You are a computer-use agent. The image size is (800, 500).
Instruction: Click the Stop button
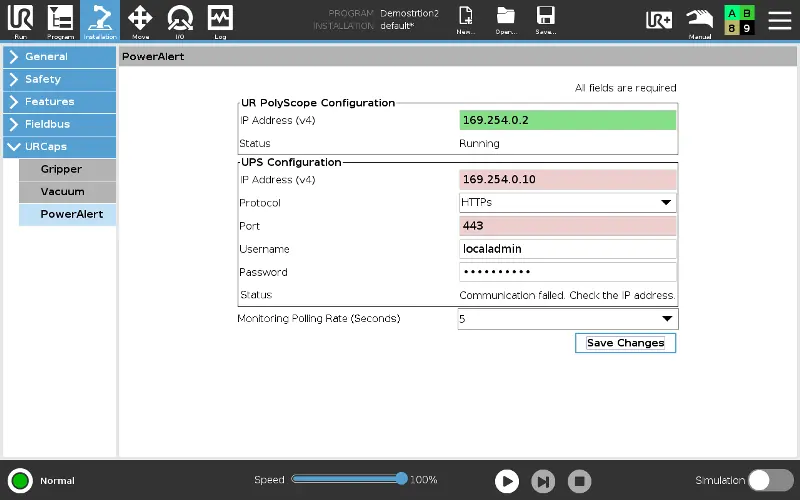(580, 481)
